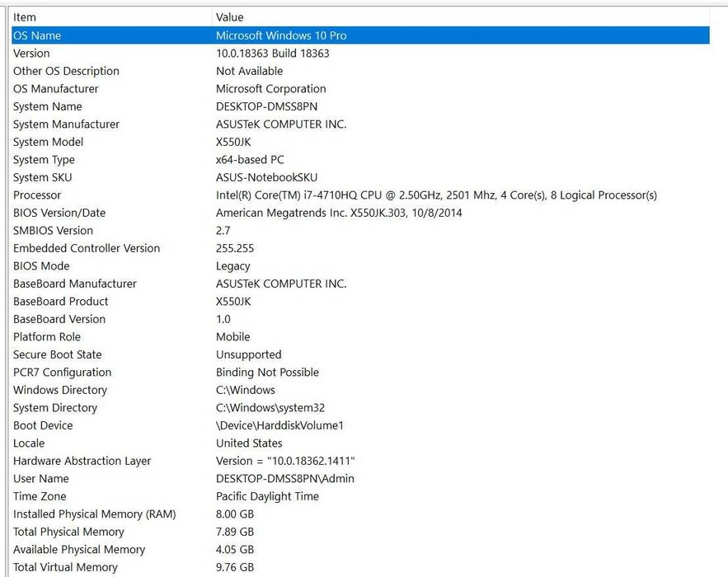Select the Total Virtual Memory row
The image size is (728, 577).
360,567
